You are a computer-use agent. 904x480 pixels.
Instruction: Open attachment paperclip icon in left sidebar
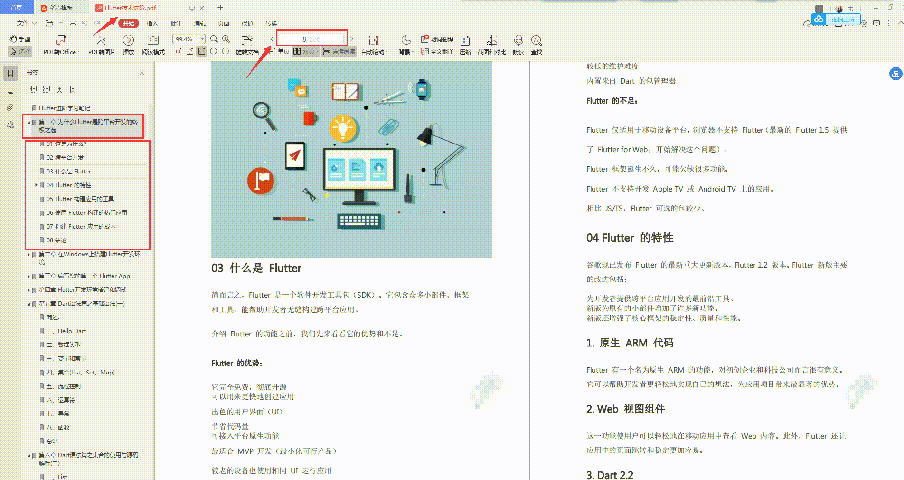pyautogui.click(x=10, y=108)
